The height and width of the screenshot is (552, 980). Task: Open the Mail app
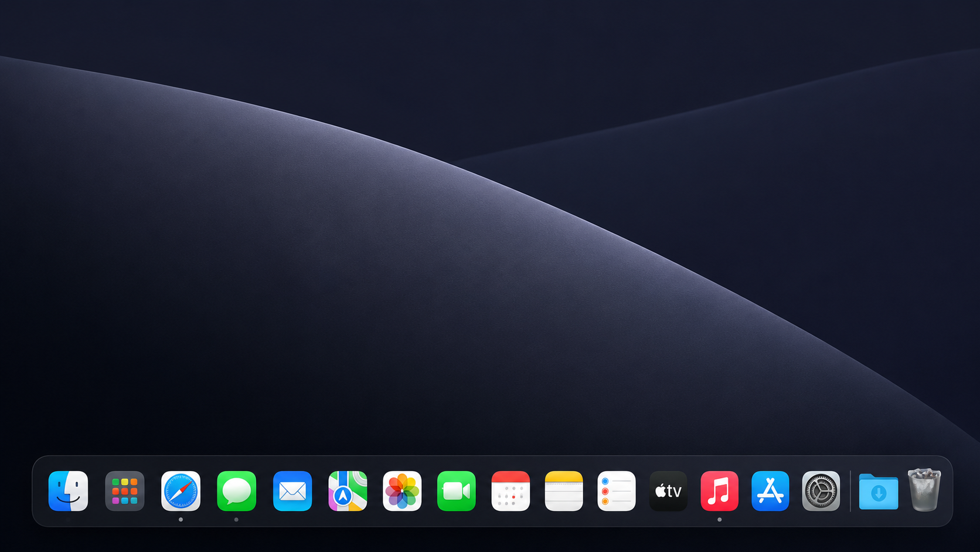coord(292,491)
